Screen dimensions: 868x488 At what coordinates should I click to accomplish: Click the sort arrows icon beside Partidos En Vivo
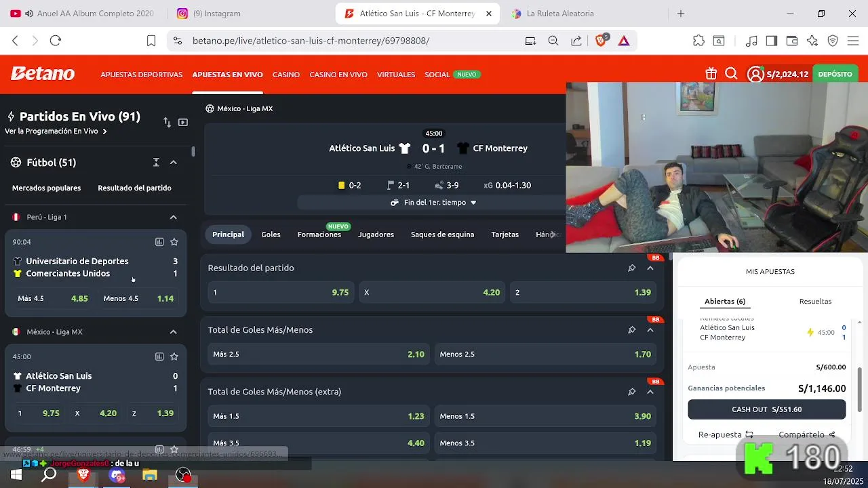pyautogui.click(x=167, y=123)
